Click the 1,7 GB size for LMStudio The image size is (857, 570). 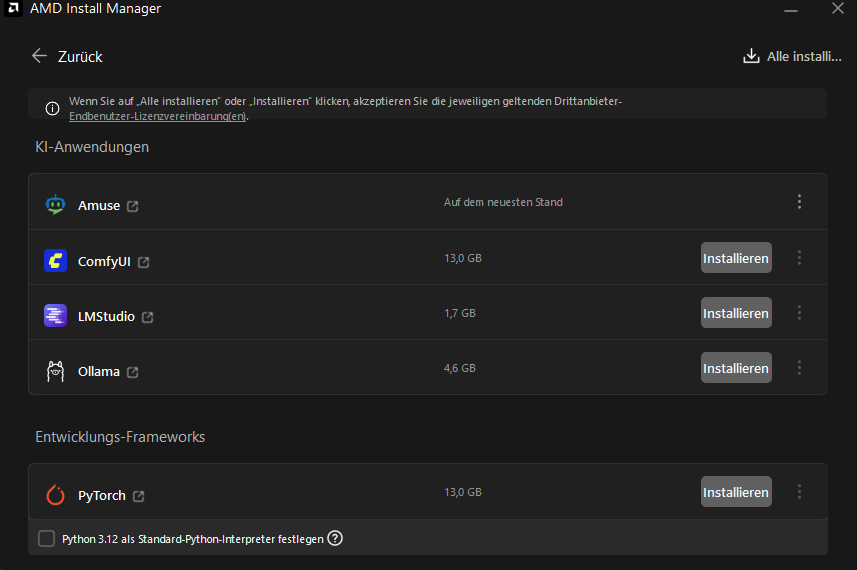(x=460, y=313)
